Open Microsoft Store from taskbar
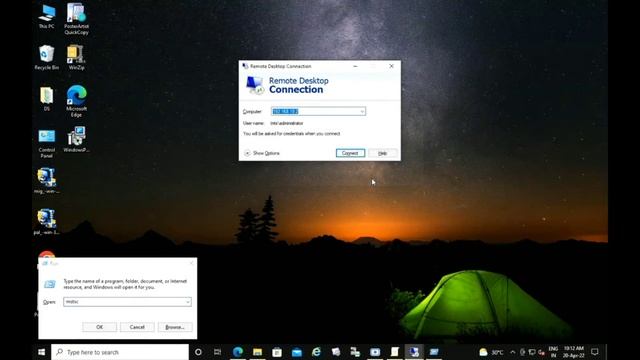 [x=277, y=352]
